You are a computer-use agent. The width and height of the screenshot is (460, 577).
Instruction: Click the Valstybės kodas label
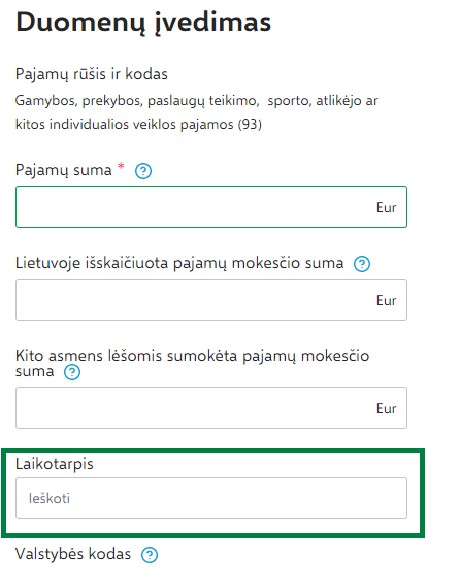[x=73, y=554]
